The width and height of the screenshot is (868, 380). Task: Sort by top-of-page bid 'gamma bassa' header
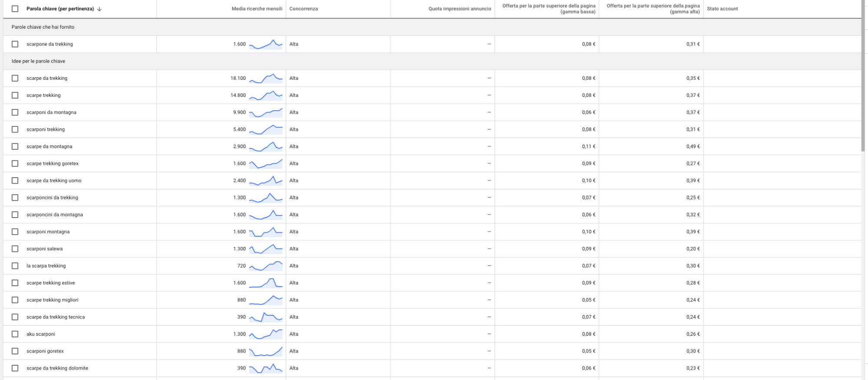click(549, 9)
